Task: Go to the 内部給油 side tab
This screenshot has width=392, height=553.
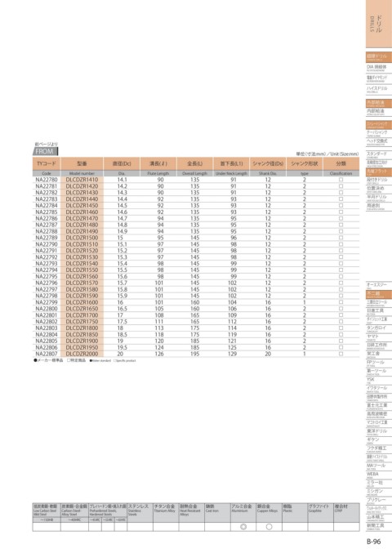Action: coord(379,112)
